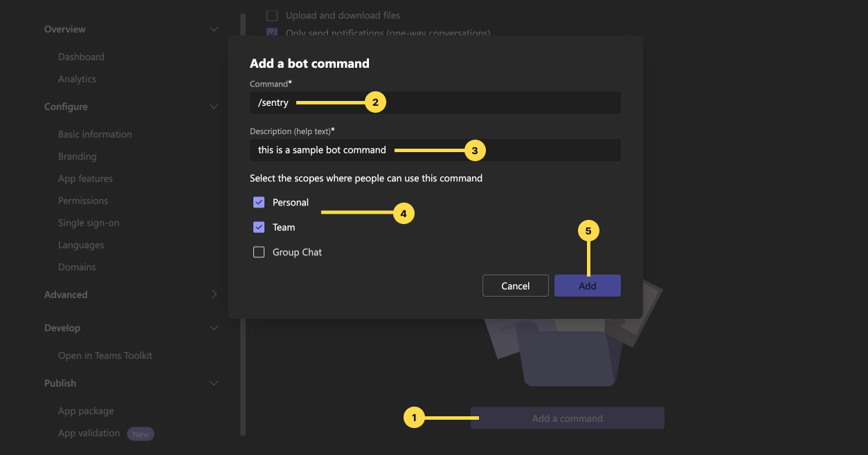This screenshot has width=868, height=455.
Task: Toggle Upload and download files checkbox
Action: (272, 15)
